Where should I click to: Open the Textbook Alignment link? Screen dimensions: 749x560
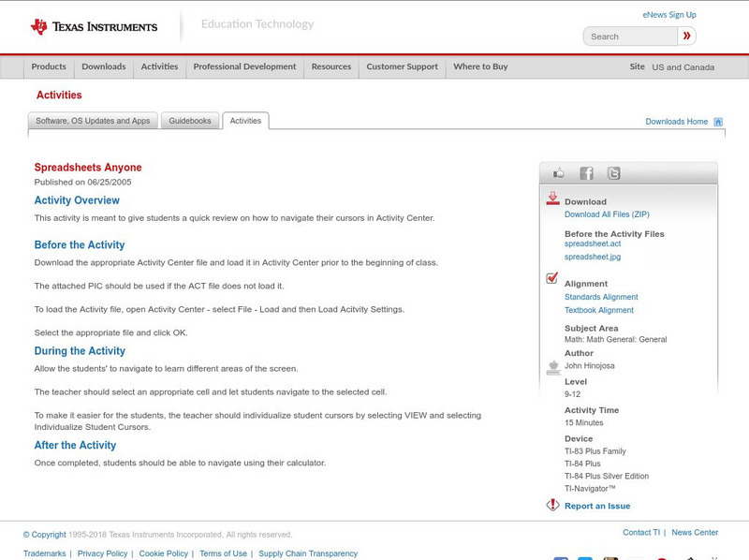pos(599,310)
